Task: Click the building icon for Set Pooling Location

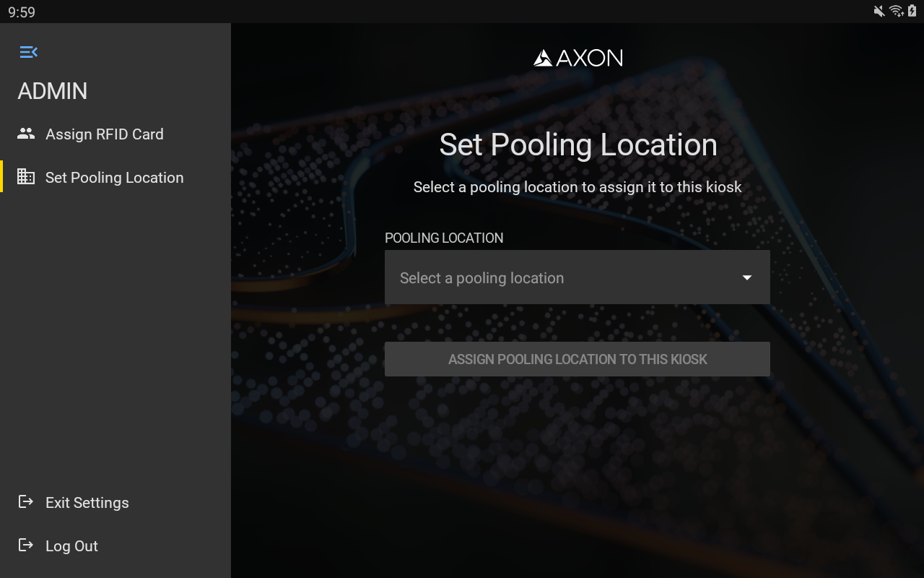Action: pos(26,177)
